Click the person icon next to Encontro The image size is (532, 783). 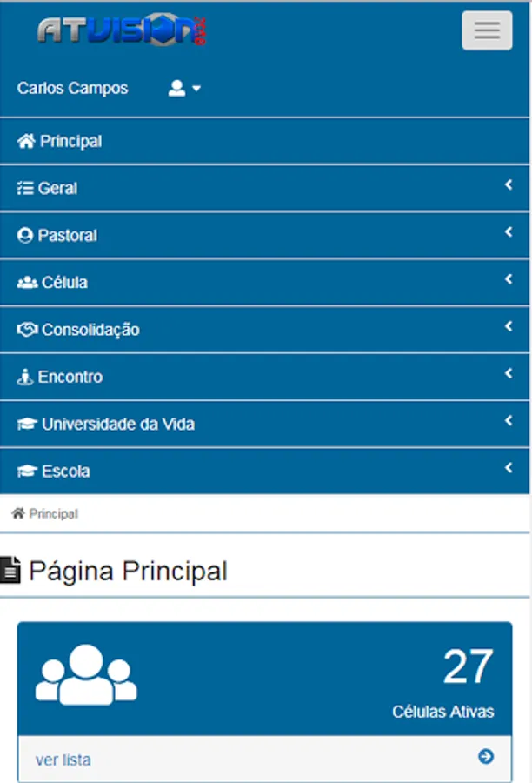tap(25, 377)
